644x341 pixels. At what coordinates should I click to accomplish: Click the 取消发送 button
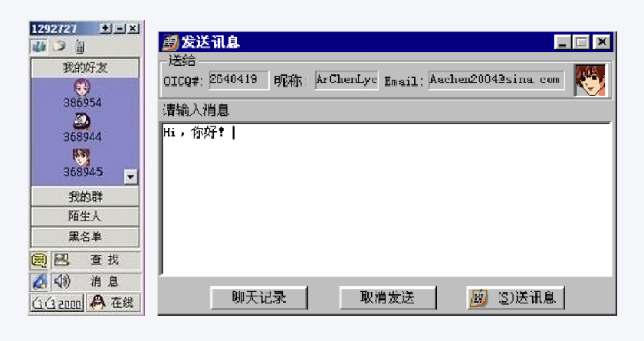388,297
